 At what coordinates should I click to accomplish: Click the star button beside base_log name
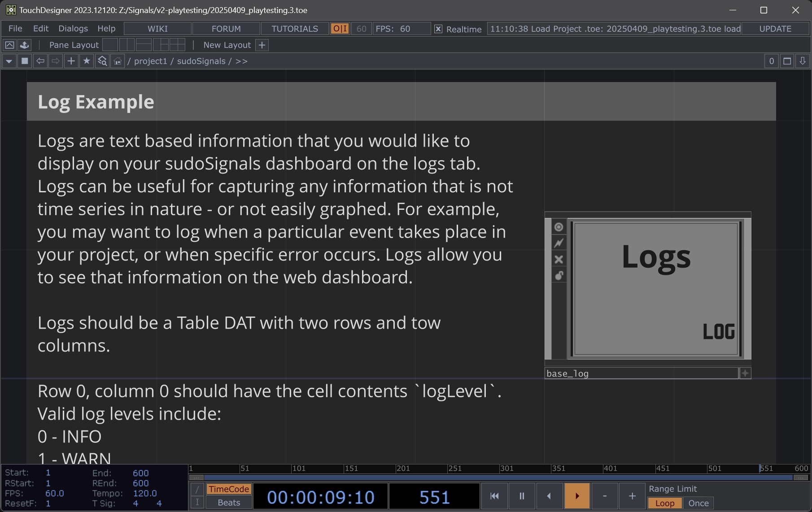(745, 373)
